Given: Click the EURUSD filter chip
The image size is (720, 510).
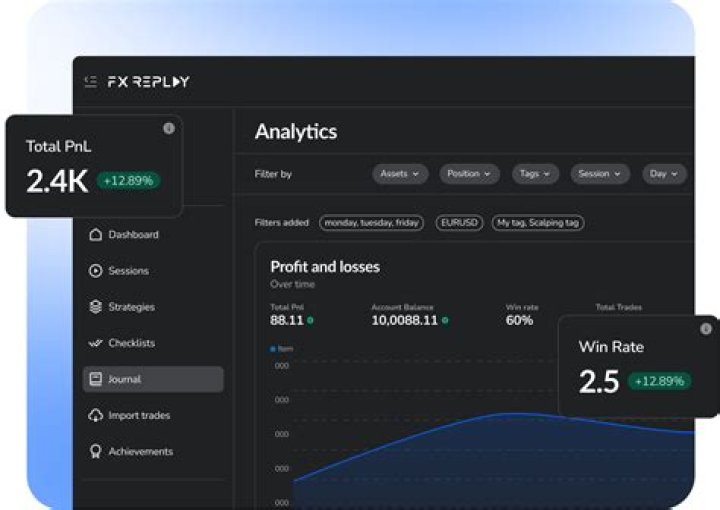Looking at the screenshot, I should 459,223.
